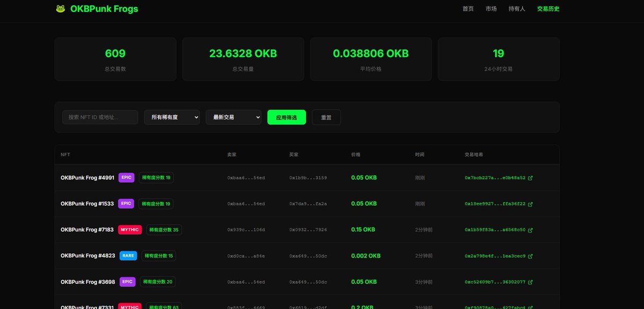
Task: Click the 0.038806 OKB 平均价格 stat card
Action: point(371,59)
